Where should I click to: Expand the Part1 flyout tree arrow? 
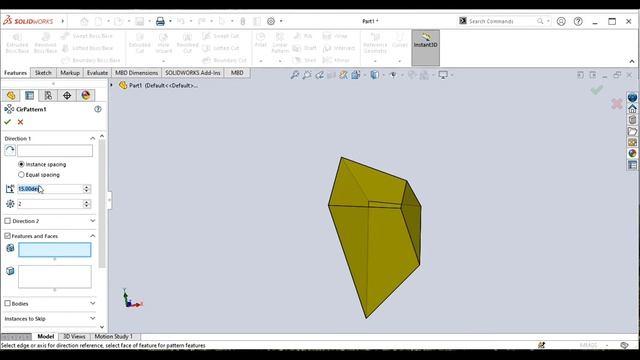111,85
